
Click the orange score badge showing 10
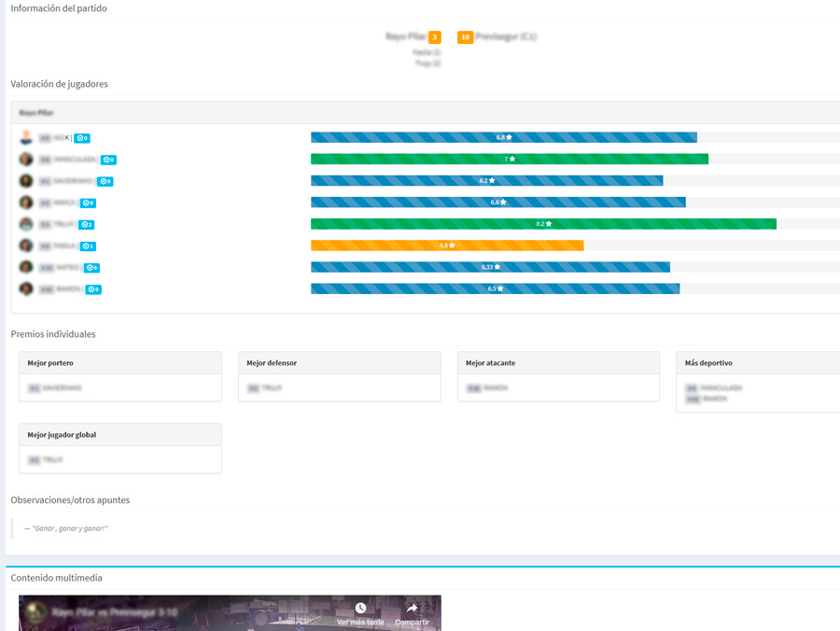pos(465,37)
